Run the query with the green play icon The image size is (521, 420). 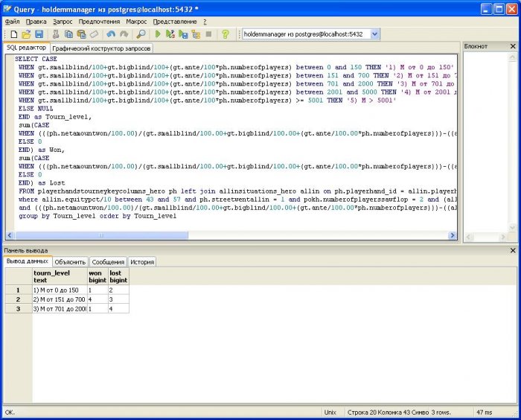(159, 34)
